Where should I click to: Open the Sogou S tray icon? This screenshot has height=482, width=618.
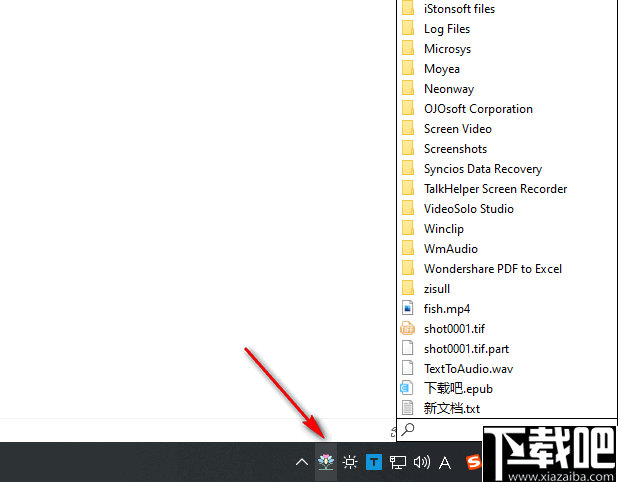coord(473,462)
